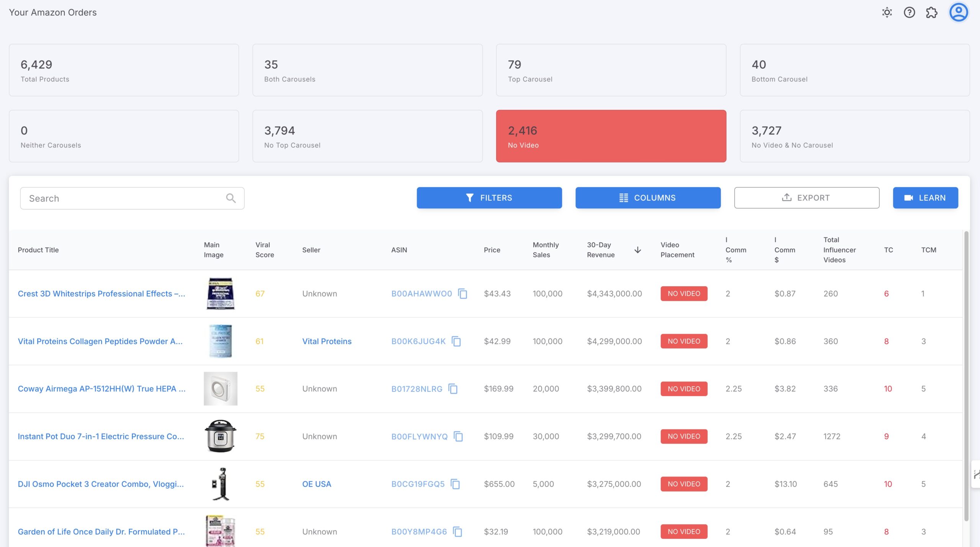Click the magnifier icon in the search bar
The width and height of the screenshot is (980, 547).
point(230,198)
